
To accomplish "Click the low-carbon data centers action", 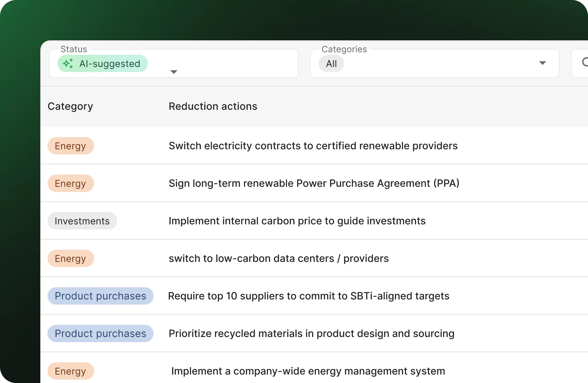I will tap(279, 258).
